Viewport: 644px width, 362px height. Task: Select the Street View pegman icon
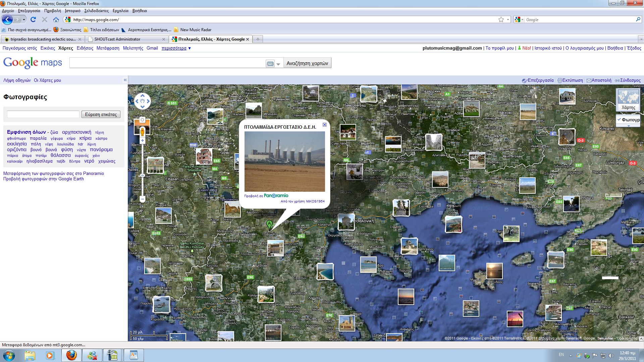(142, 132)
